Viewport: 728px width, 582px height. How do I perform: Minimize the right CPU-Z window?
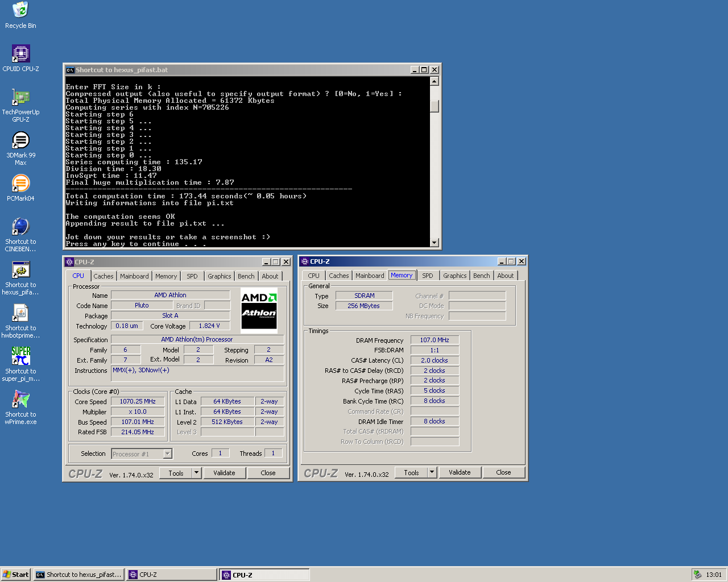502,261
